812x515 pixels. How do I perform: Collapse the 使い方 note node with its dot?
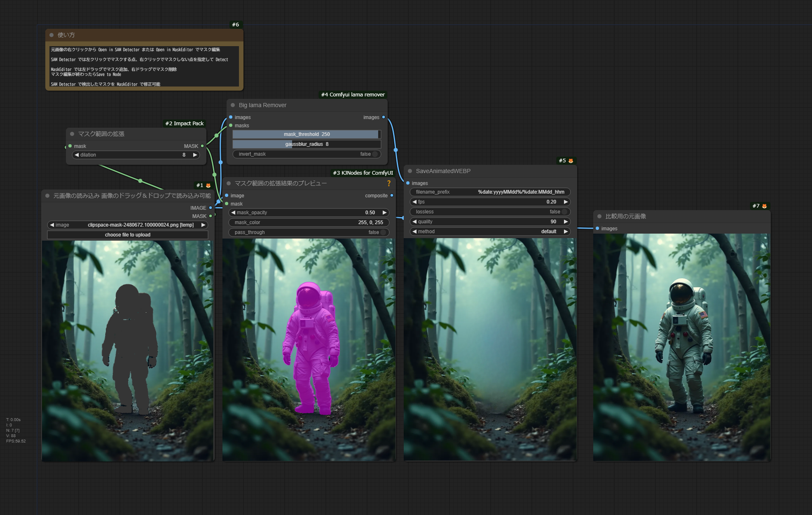coord(51,35)
